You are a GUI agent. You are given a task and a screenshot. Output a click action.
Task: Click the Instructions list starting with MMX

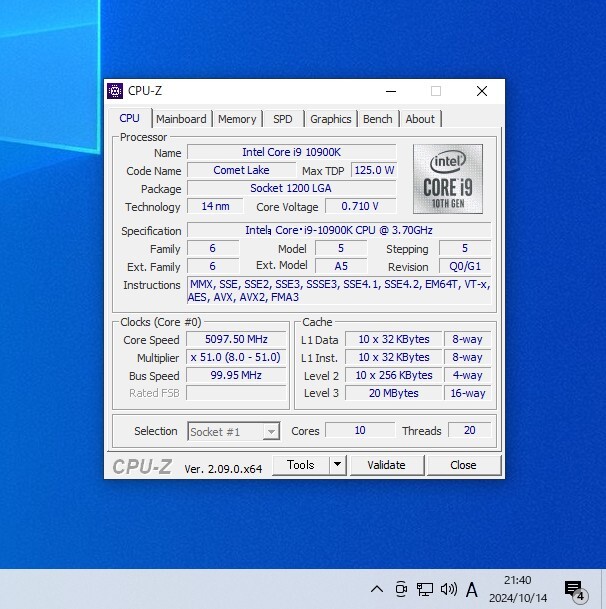[339, 291]
